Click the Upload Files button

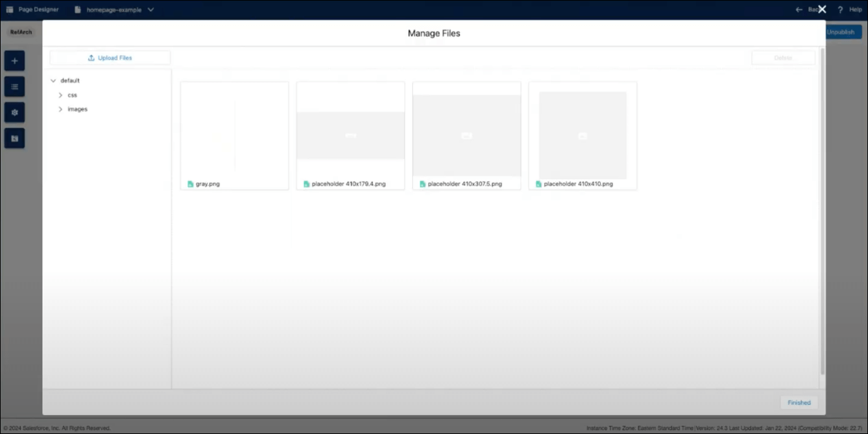(110, 58)
